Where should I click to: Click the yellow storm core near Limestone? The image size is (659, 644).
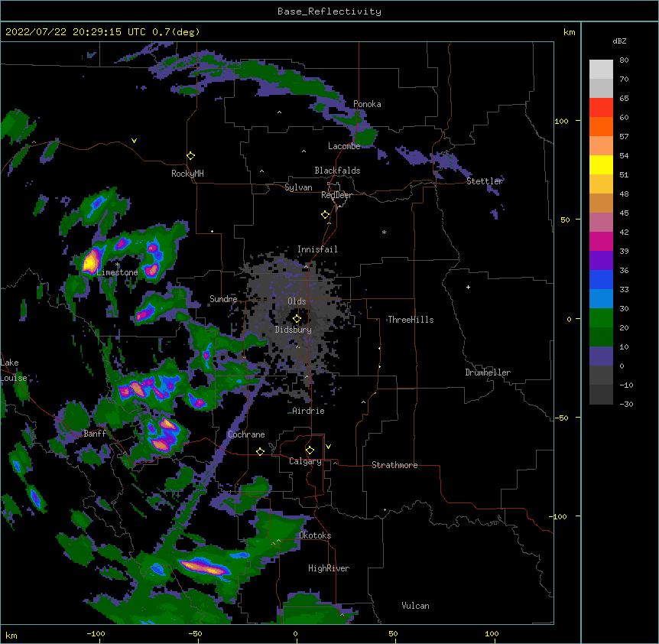pyautogui.click(x=89, y=262)
